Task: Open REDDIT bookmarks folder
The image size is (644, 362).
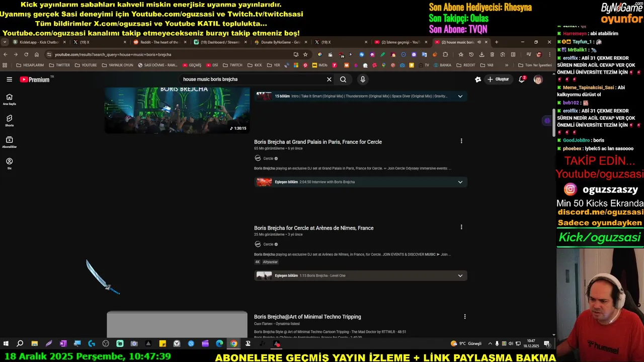Action: click(x=466, y=65)
